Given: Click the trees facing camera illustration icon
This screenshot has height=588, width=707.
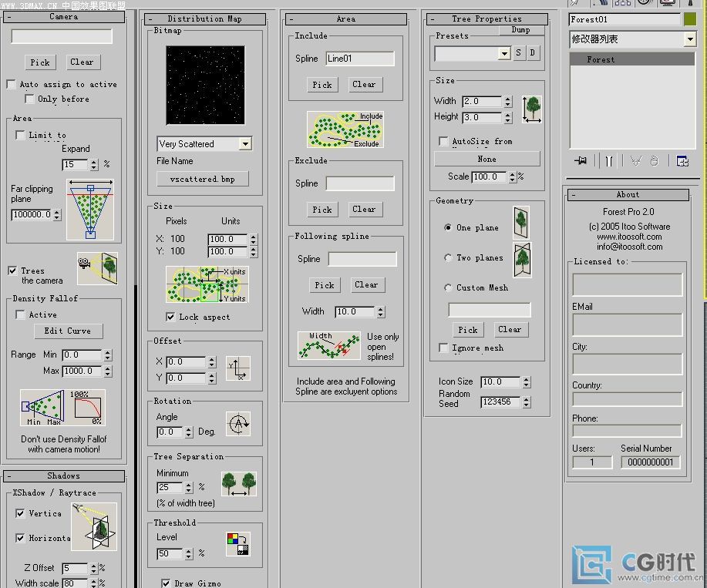Looking at the screenshot, I should coord(97,268).
